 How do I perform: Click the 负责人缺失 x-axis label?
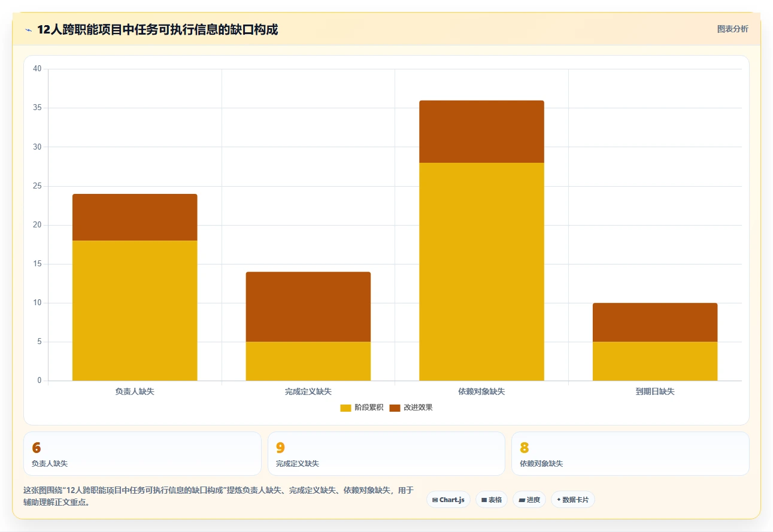pos(135,392)
